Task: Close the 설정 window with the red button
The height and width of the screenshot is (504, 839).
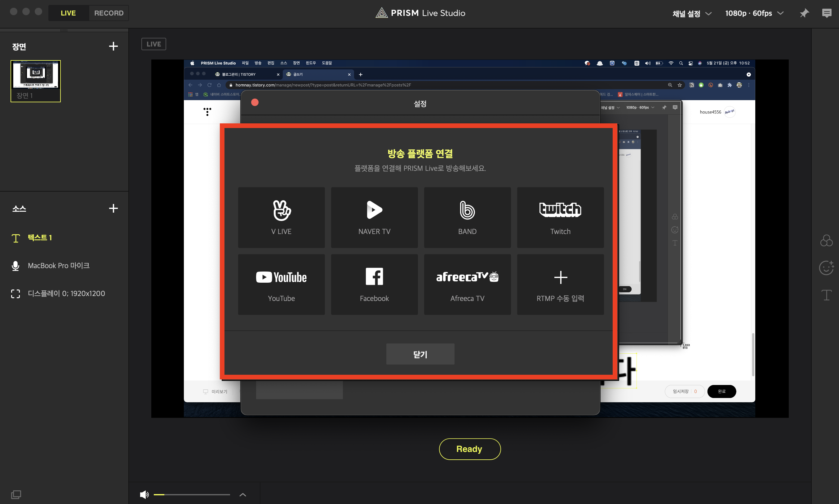Action: (255, 102)
